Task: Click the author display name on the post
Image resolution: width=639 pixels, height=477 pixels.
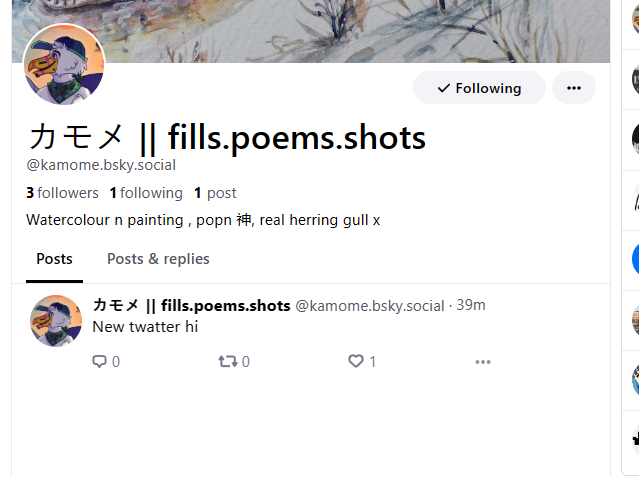Action: click(x=191, y=305)
